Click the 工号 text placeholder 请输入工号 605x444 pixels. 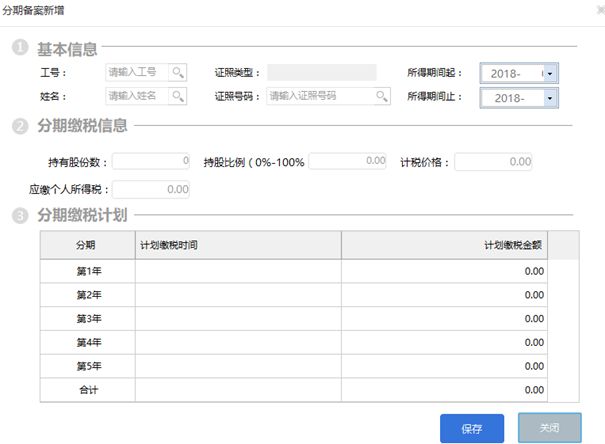pos(136,73)
